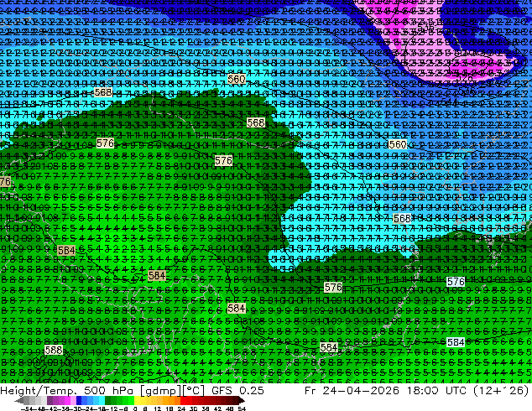
Task: Click the '24' legend scale value
Action: point(181,408)
